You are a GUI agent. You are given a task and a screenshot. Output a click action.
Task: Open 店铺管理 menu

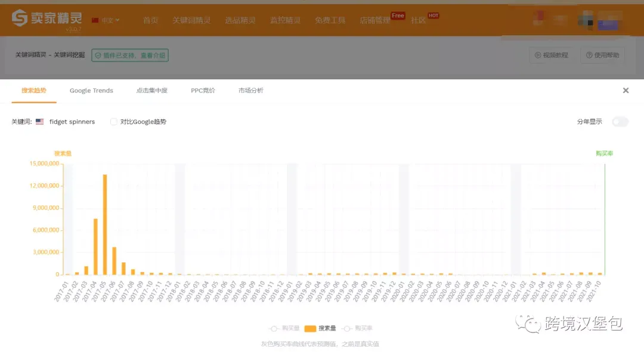pos(374,20)
